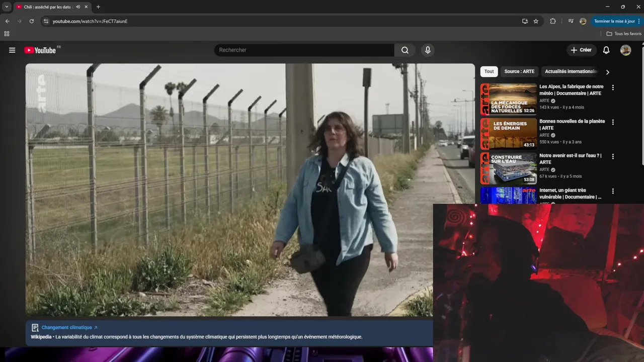This screenshot has height=362, width=644.
Task: Install app icon in the address bar
Action: coord(525,21)
